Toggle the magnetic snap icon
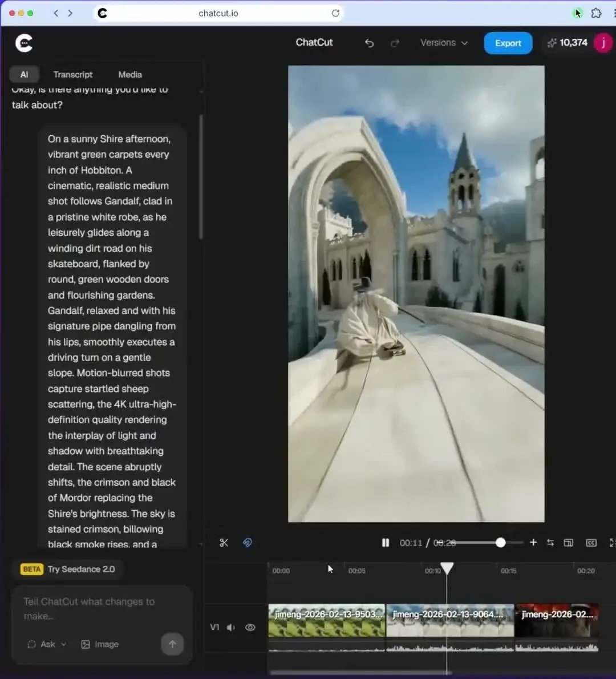Screen dimensions: 616x679 pyautogui.click(x=247, y=543)
